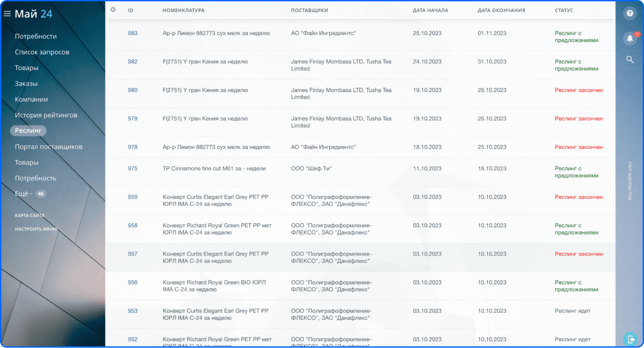Sort by Статус column header

[x=564, y=10]
